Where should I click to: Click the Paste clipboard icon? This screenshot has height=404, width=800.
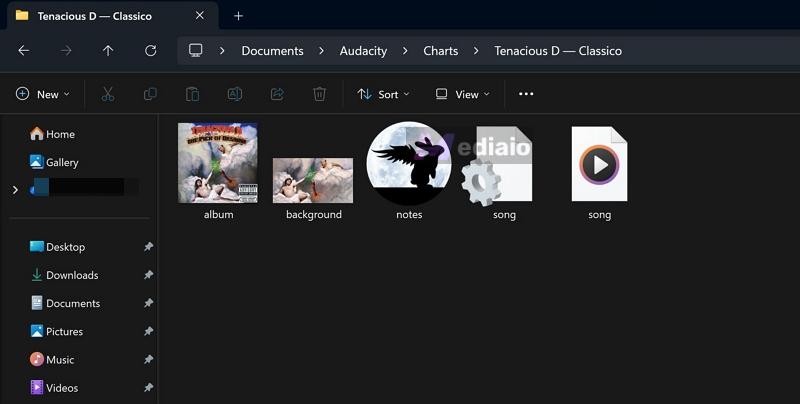tap(192, 94)
